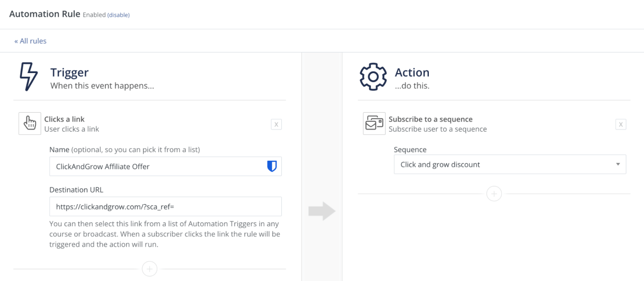Select the Clicks a link trigger title
This screenshot has width=644, height=281.
pos(64,119)
